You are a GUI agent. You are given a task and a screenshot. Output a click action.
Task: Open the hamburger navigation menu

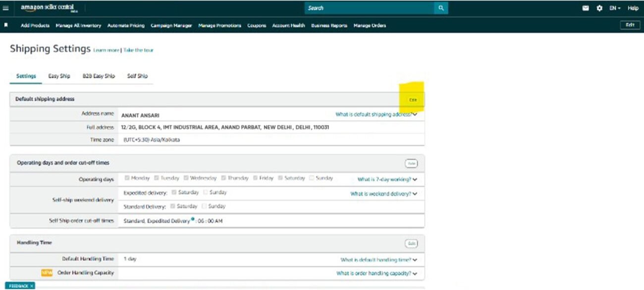[6, 8]
